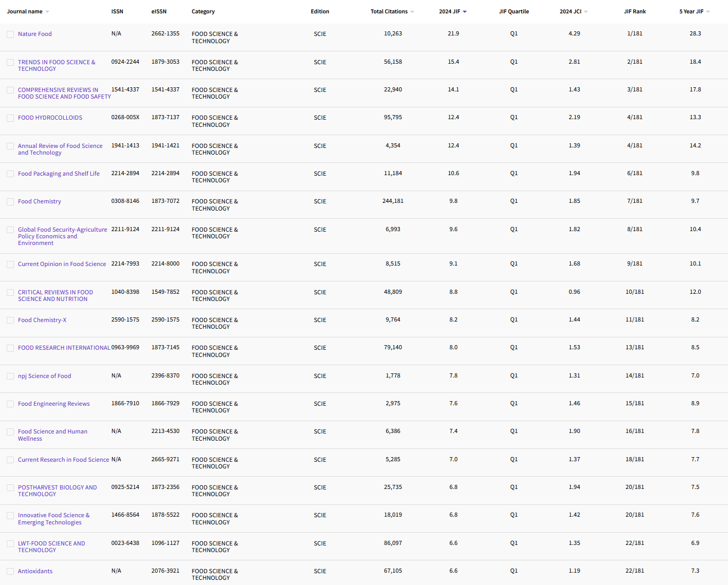Sort by Total Citations column arrow
The width and height of the screenshot is (728, 585).
[x=412, y=12]
